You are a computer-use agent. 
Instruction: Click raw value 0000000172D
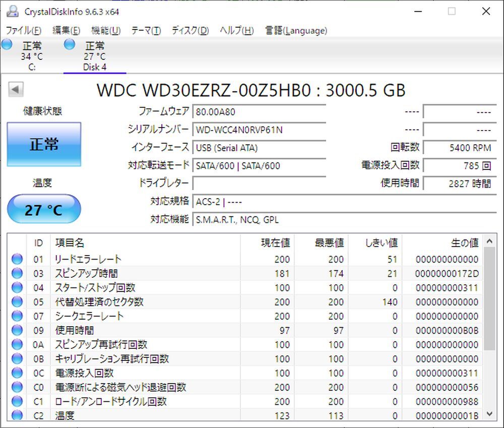[x=447, y=274]
